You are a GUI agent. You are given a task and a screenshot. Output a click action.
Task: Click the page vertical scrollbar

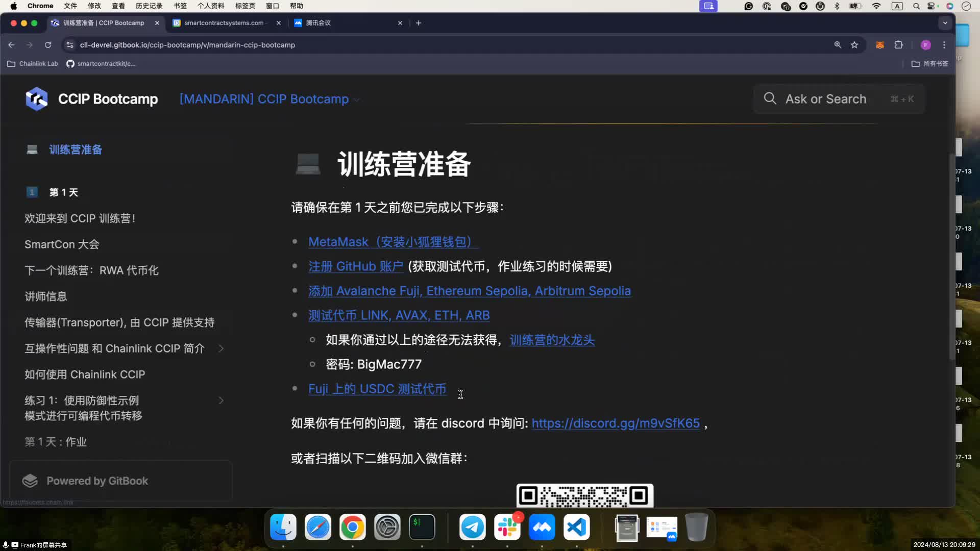coord(951,258)
